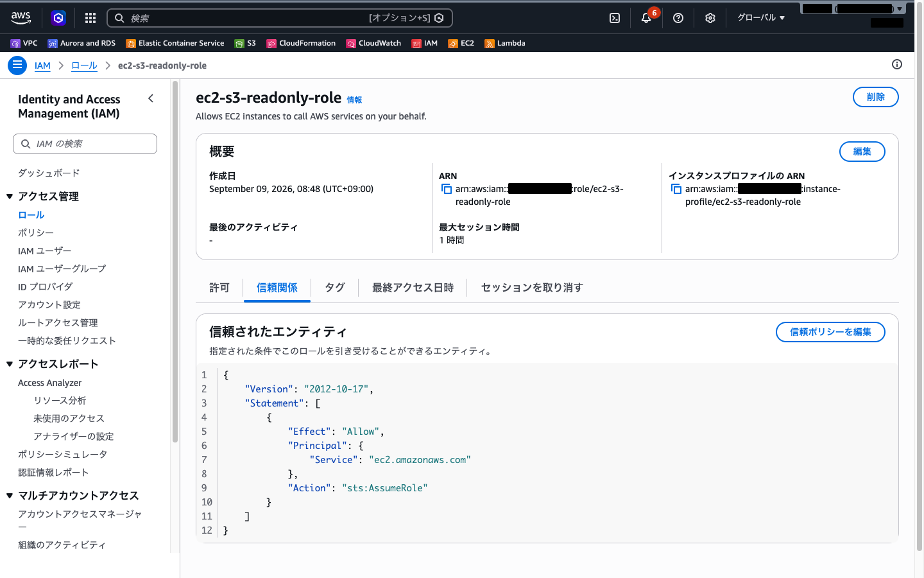
Task: Open VPC service shortcut
Action: click(24, 43)
